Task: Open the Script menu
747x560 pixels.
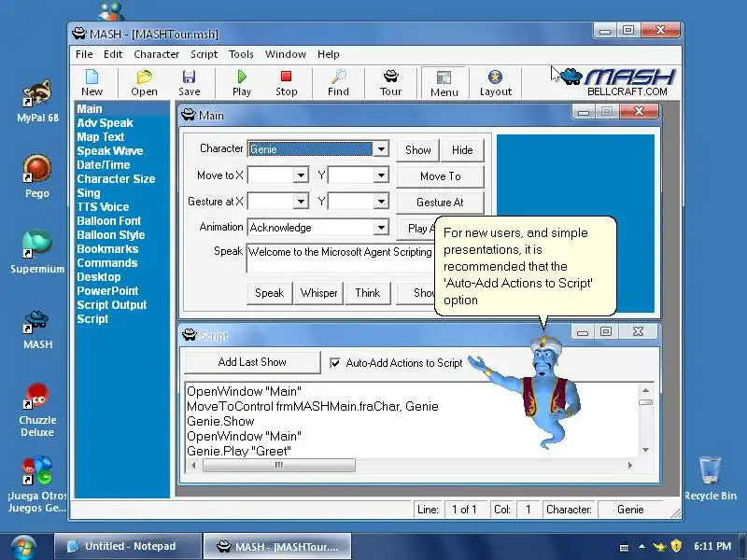Action: point(204,54)
